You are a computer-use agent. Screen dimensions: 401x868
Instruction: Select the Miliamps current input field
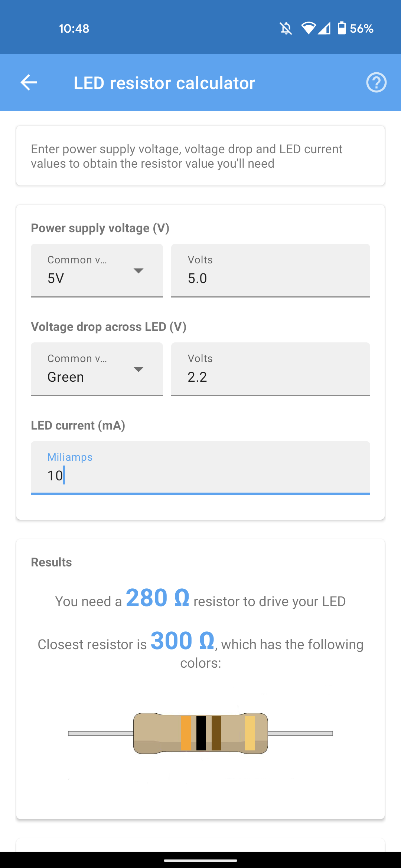pyautogui.click(x=200, y=468)
